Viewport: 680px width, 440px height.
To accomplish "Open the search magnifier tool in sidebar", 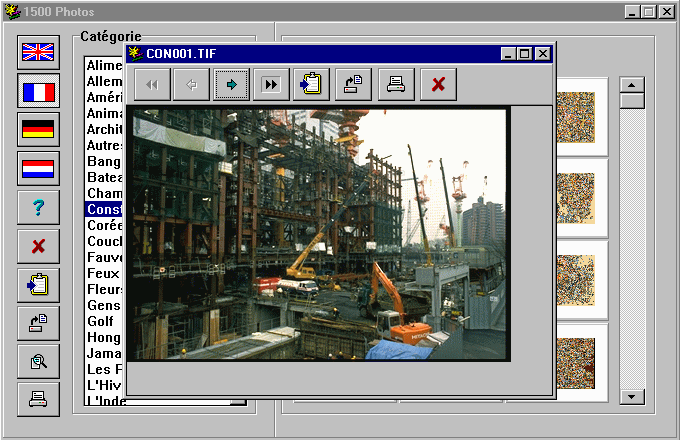I will (x=38, y=360).
